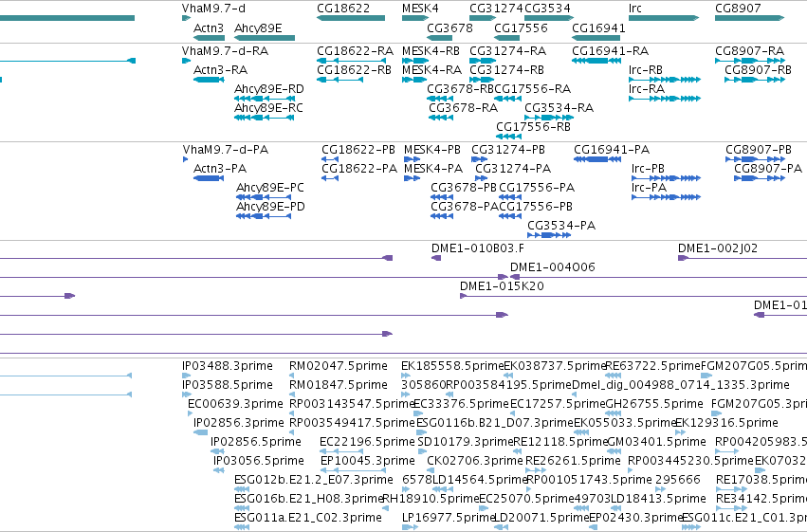Click the MESK4 gene label
This screenshot has width=807, height=532.
pos(420,9)
